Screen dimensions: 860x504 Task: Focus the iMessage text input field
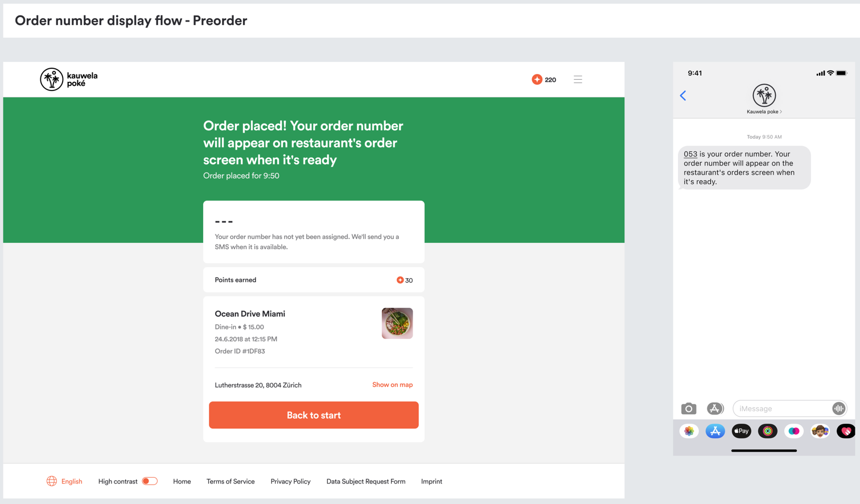[783, 408]
